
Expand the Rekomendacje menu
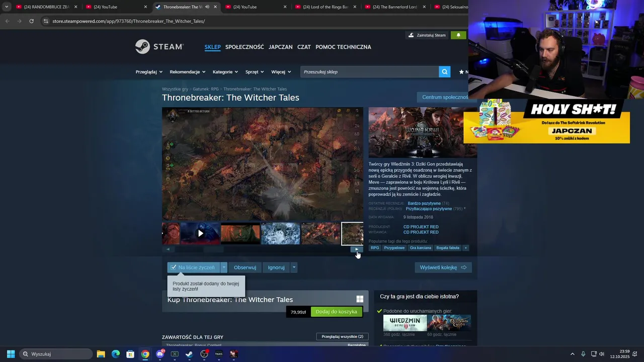[x=188, y=72]
